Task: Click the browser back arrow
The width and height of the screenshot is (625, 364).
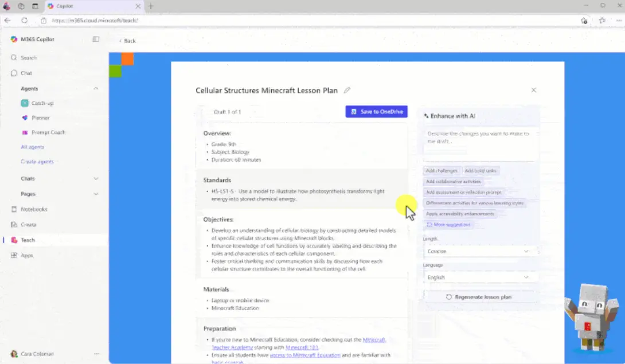Action: pos(7,20)
